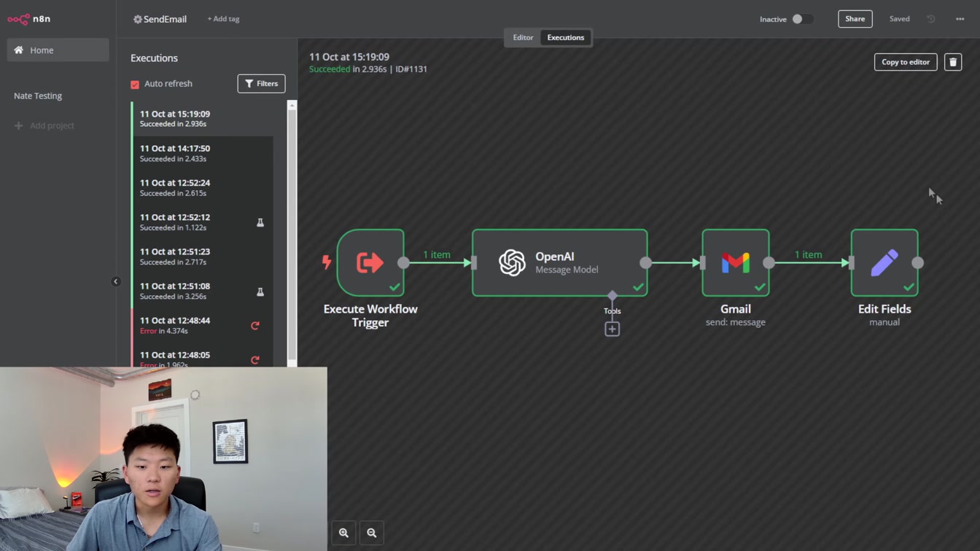This screenshot has width=980, height=551.
Task: Click Add tag
Action: click(x=223, y=19)
